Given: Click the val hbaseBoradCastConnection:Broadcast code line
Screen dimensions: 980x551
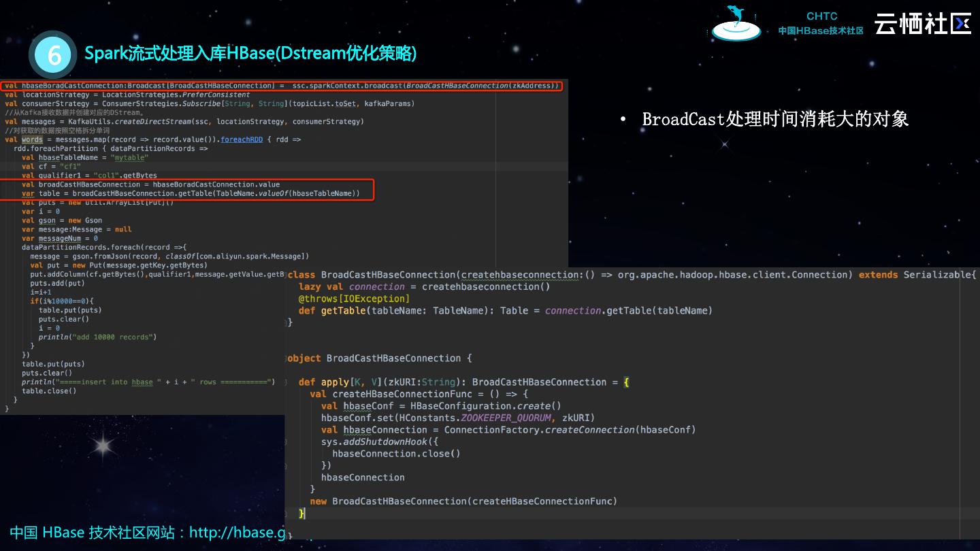Looking at the screenshot, I should tap(282, 86).
